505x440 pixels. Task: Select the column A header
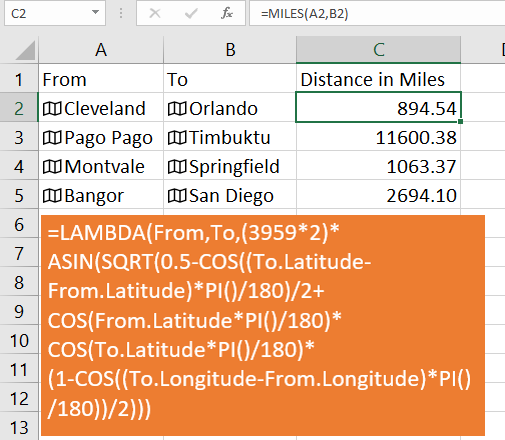pyautogui.click(x=101, y=50)
